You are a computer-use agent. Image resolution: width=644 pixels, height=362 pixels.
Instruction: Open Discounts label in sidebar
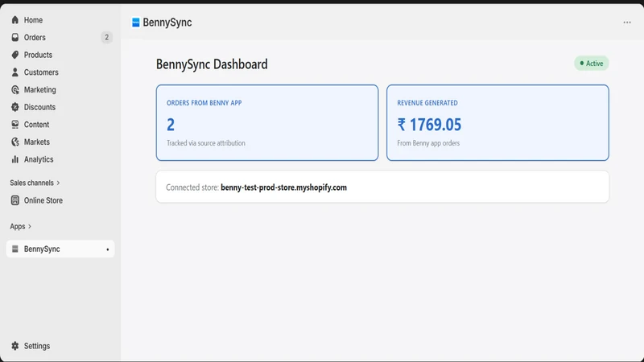pyautogui.click(x=39, y=107)
